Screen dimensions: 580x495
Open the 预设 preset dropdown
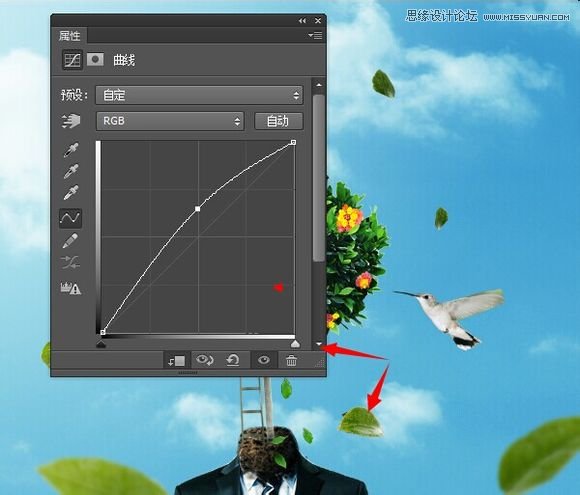tap(199, 95)
